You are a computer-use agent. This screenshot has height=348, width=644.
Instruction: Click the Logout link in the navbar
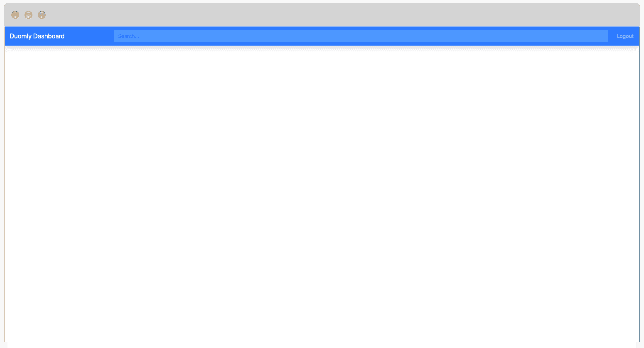pyautogui.click(x=625, y=36)
